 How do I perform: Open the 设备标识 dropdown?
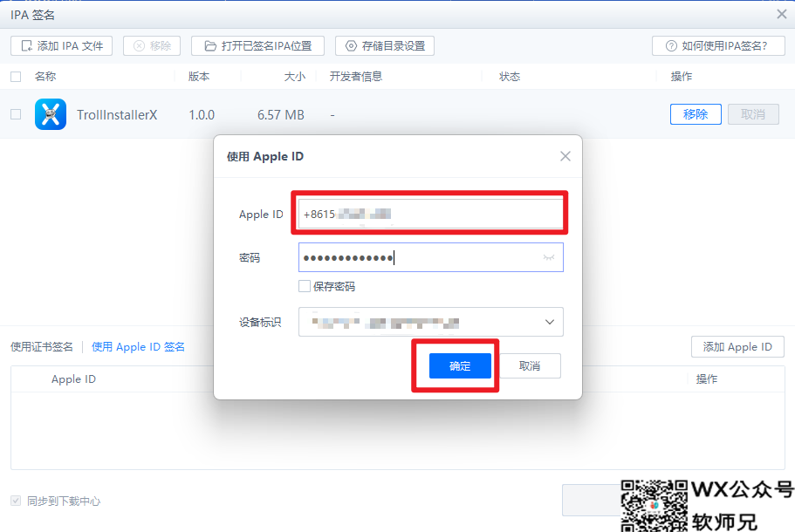430,322
